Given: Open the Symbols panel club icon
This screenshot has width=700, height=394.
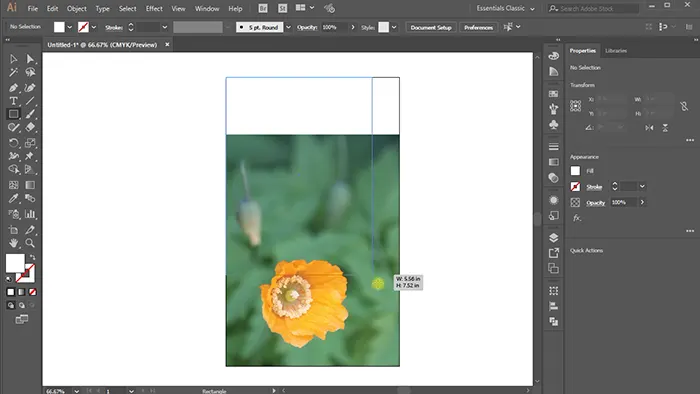Looking at the screenshot, I should click(554, 124).
